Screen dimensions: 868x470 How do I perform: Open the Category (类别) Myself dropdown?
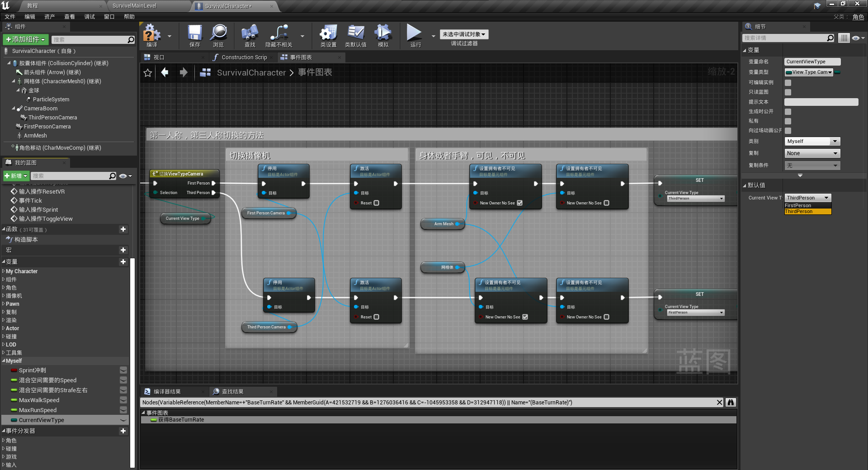point(812,141)
